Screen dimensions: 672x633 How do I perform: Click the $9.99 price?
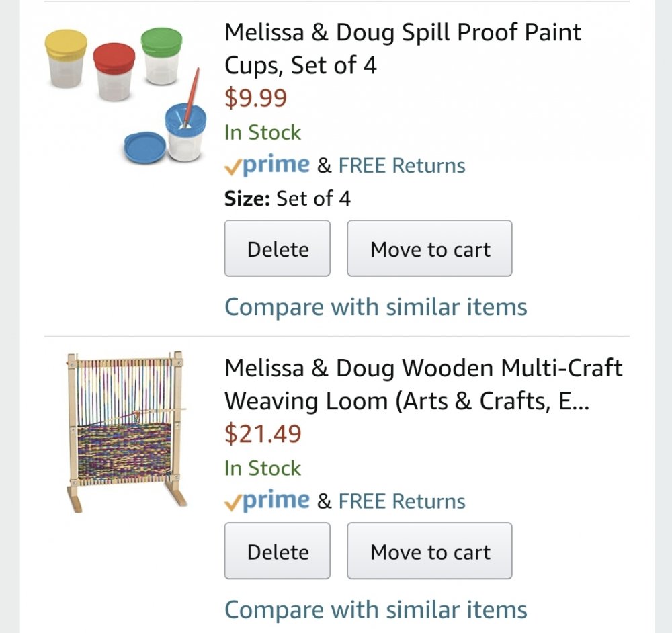pyautogui.click(x=255, y=98)
